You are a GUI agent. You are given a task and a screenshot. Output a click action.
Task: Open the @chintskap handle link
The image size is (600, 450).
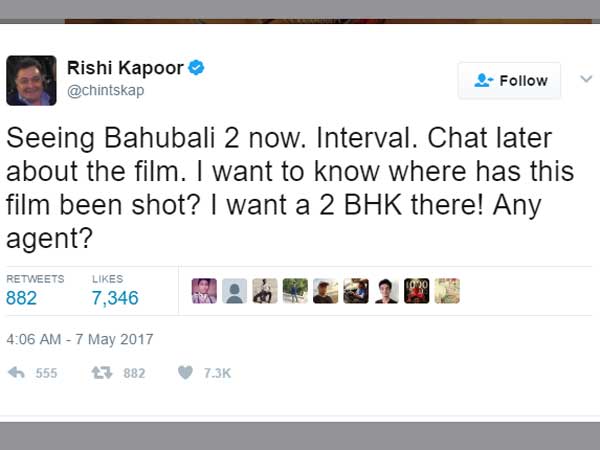coord(106,91)
